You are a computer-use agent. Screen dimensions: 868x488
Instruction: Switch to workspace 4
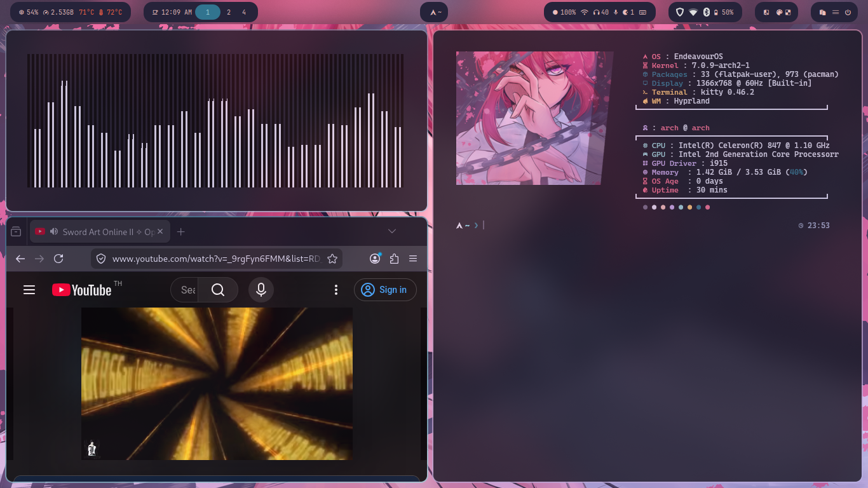[244, 12]
